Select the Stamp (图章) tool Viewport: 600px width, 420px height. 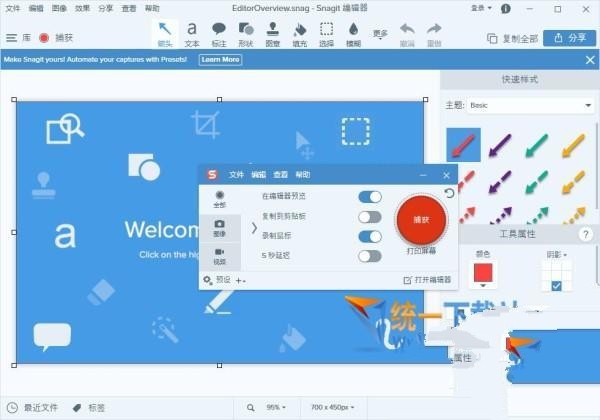pos(272,34)
